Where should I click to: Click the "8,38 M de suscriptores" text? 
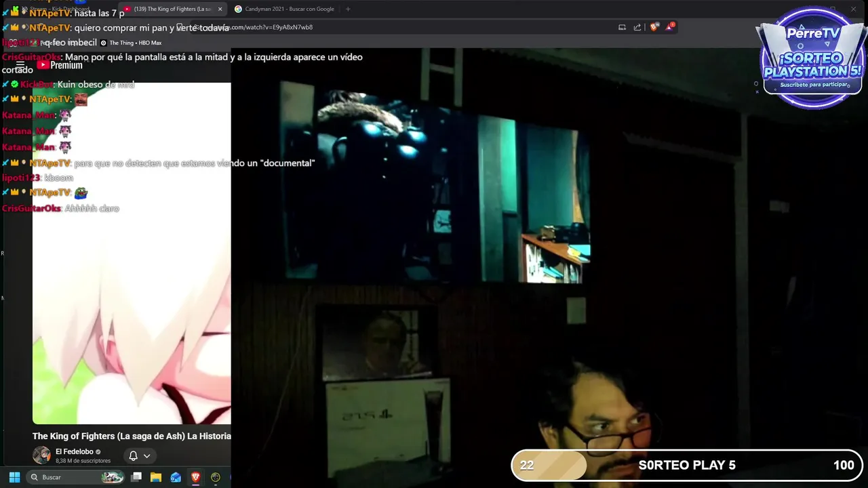tap(83, 461)
